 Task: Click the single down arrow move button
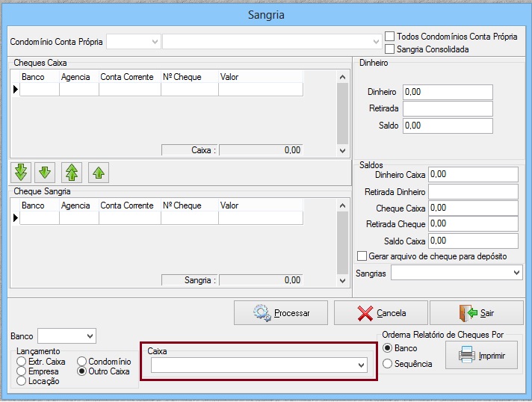45,173
